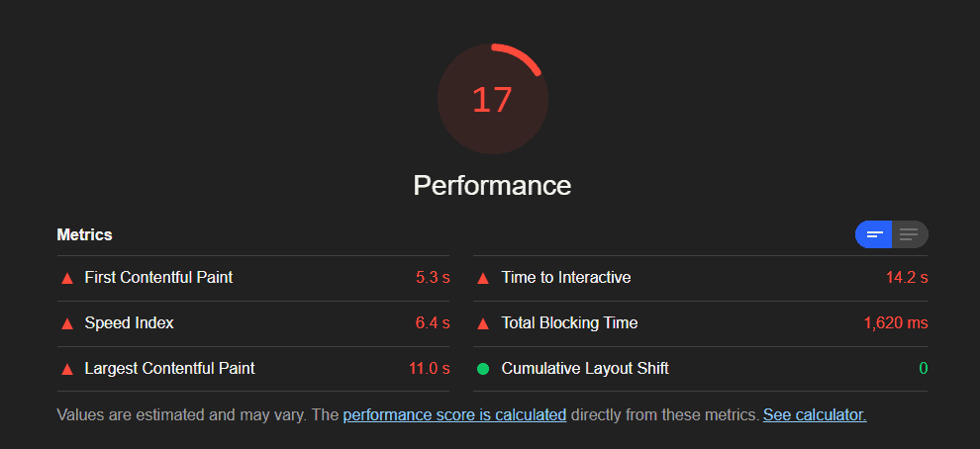Click the green circle beside Cumulative Layout Shift
980x449 pixels.
click(483, 369)
